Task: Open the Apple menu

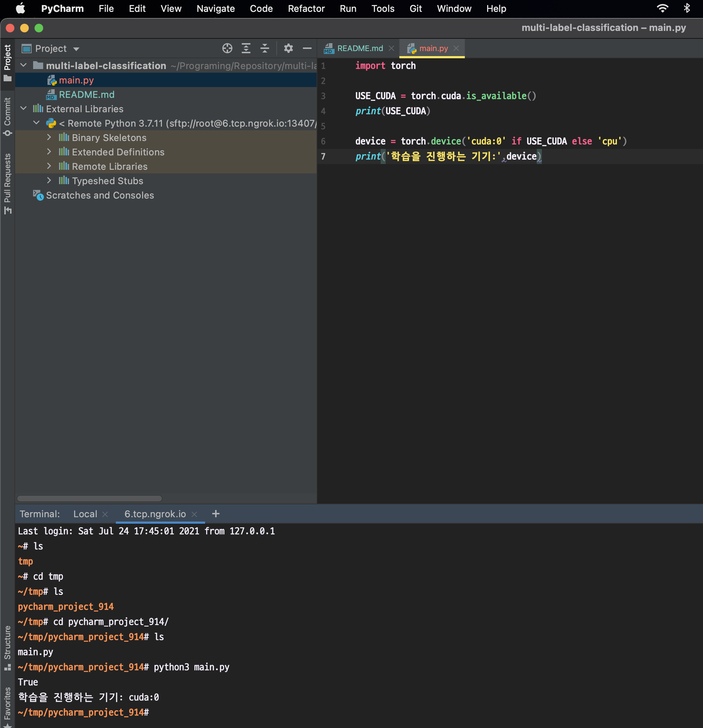Action: (21, 8)
